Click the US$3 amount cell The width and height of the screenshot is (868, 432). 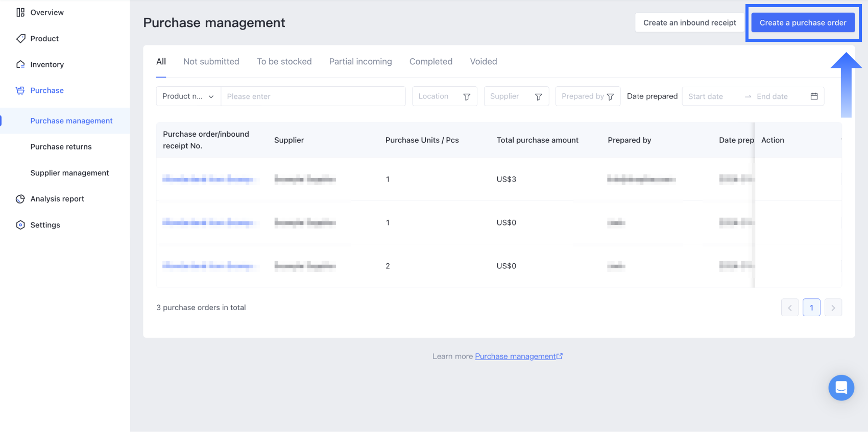[507, 179]
